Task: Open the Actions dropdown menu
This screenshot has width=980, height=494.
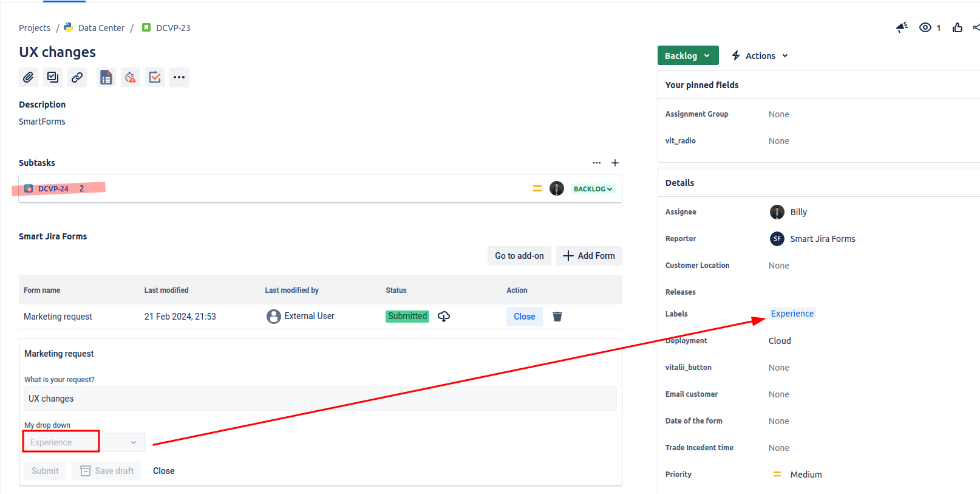Action: tap(760, 55)
